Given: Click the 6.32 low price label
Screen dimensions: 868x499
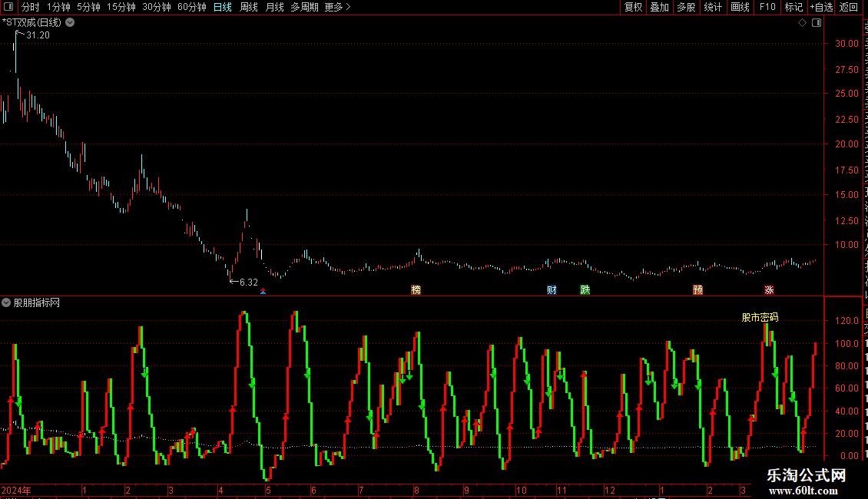Looking at the screenshot, I should [x=249, y=283].
